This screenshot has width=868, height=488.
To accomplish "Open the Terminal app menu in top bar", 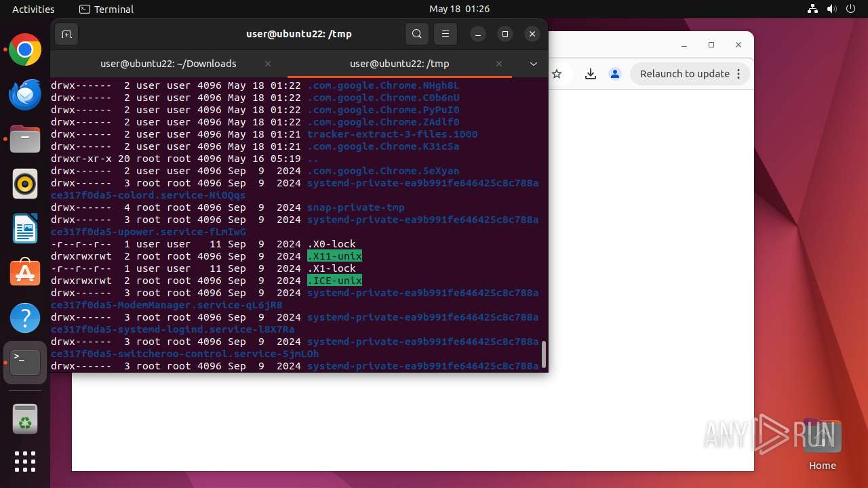I will [106, 9].
